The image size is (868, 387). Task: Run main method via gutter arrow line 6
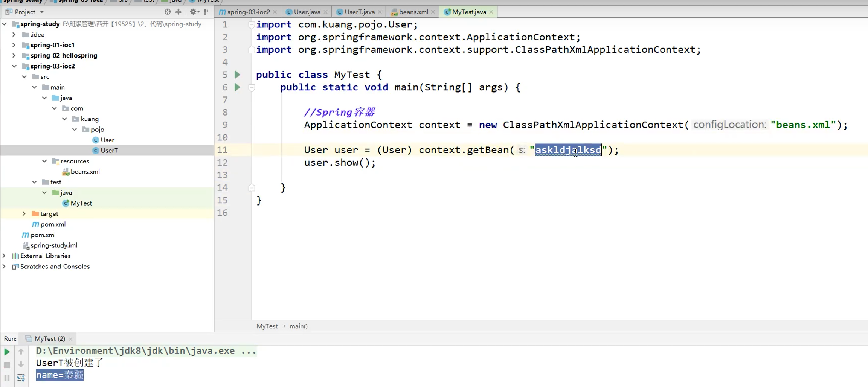(x=237, y=87)
